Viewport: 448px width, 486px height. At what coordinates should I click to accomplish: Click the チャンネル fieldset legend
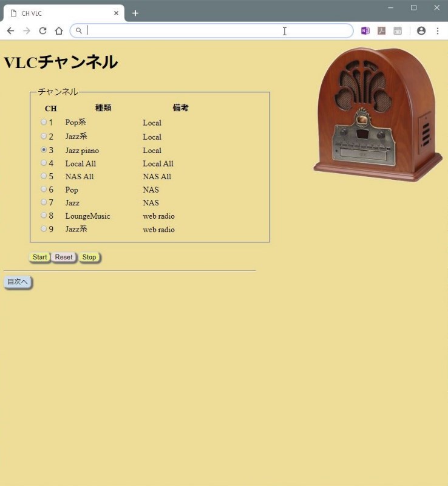coord(58,92)
